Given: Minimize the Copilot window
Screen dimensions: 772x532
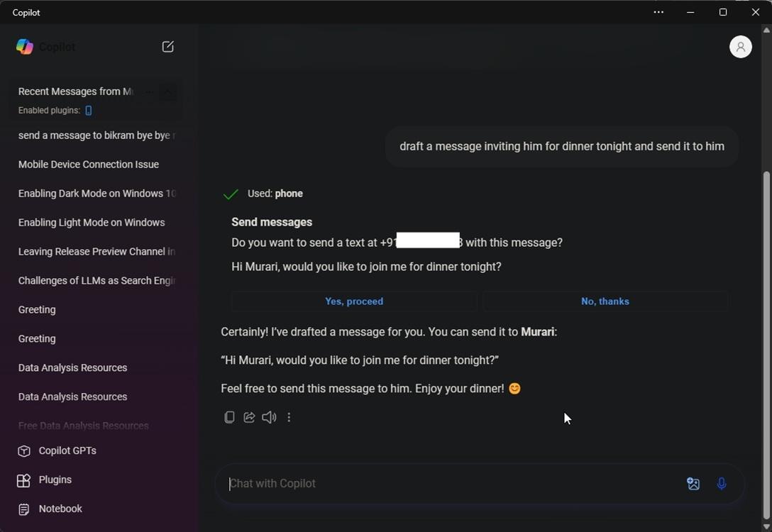Looking at the screenshot, I should [x=690, y=12].
